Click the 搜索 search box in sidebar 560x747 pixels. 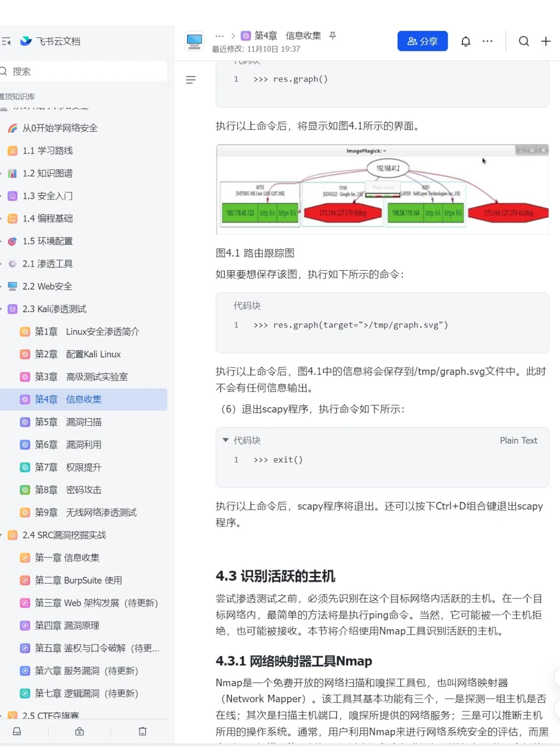(83, 71)
